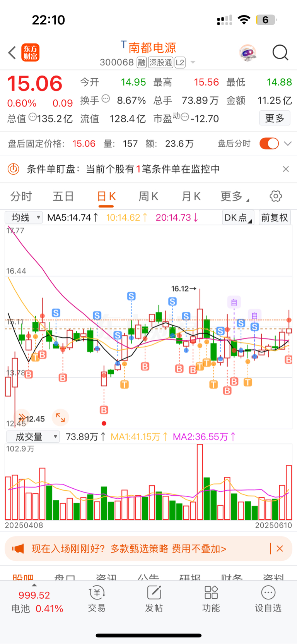Open the 功能 functions icon
This screenshot has width=297, height=644.
(x=211, y=599)
